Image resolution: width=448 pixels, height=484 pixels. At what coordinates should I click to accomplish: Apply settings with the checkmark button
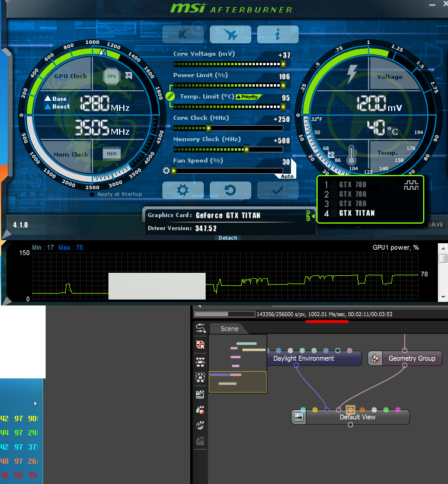point(278,190)
